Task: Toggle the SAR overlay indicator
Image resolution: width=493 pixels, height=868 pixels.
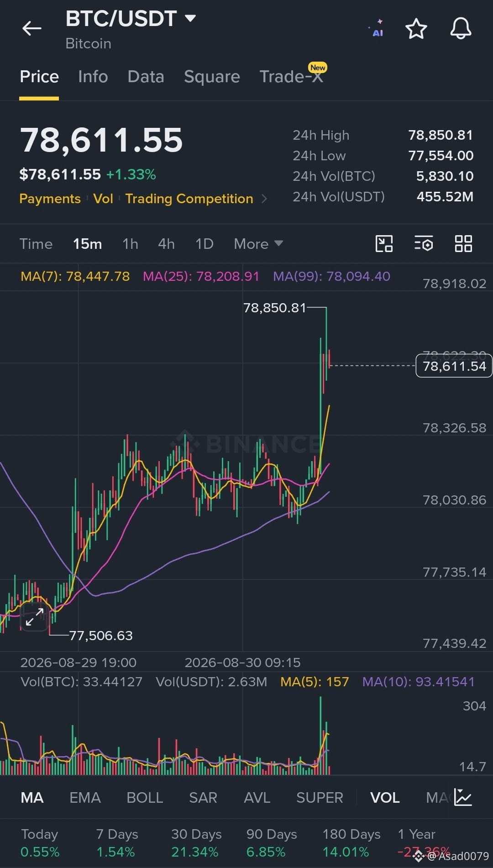Action: pyautogui.click(x=203, y=798)
